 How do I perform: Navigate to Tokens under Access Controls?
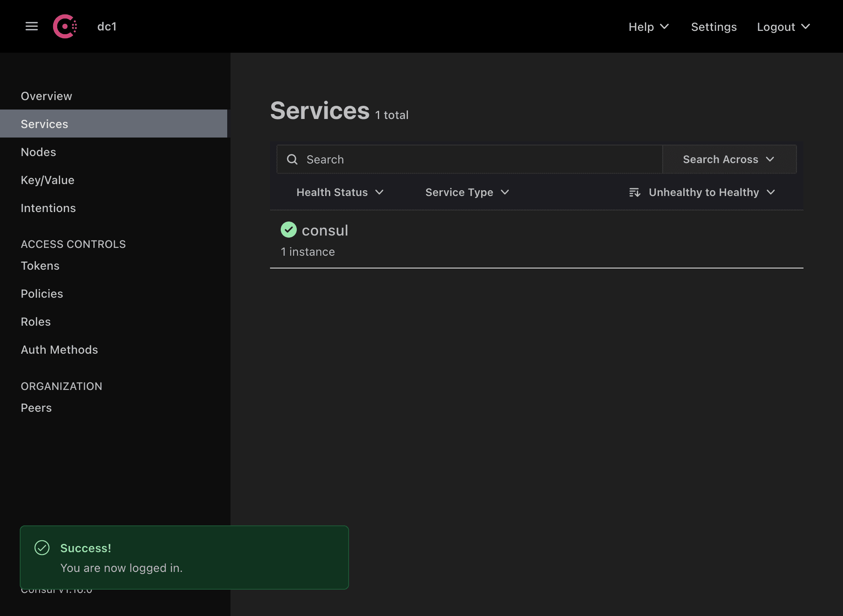click(40, 265)
